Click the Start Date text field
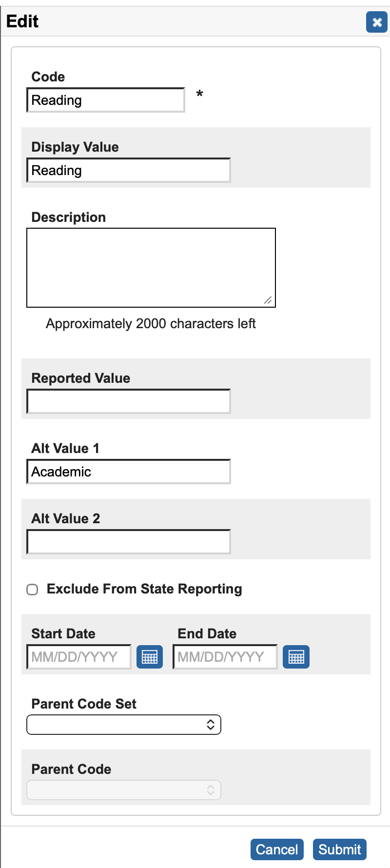390x868 pixels. pyautogui.click(x=79, y=657)
